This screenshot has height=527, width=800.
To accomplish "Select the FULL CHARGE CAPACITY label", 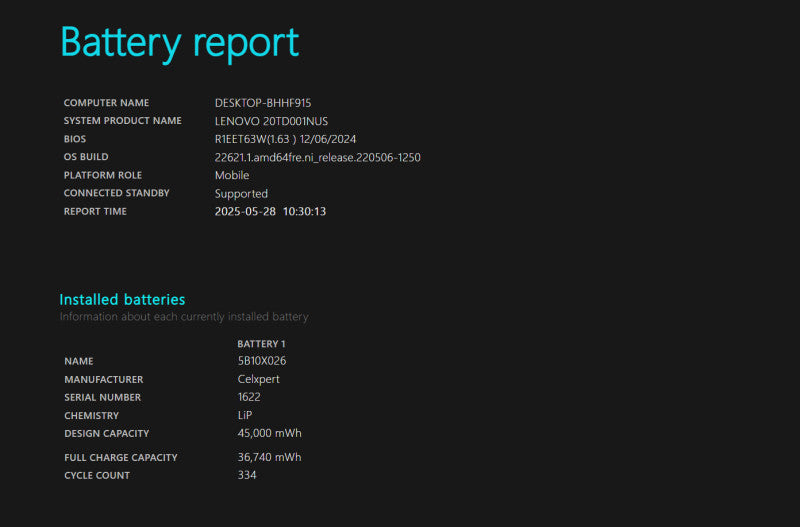I will click(121, 458).
